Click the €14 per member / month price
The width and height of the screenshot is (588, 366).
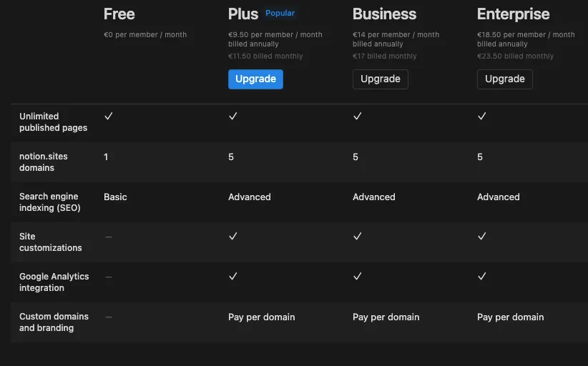(396, 34)
